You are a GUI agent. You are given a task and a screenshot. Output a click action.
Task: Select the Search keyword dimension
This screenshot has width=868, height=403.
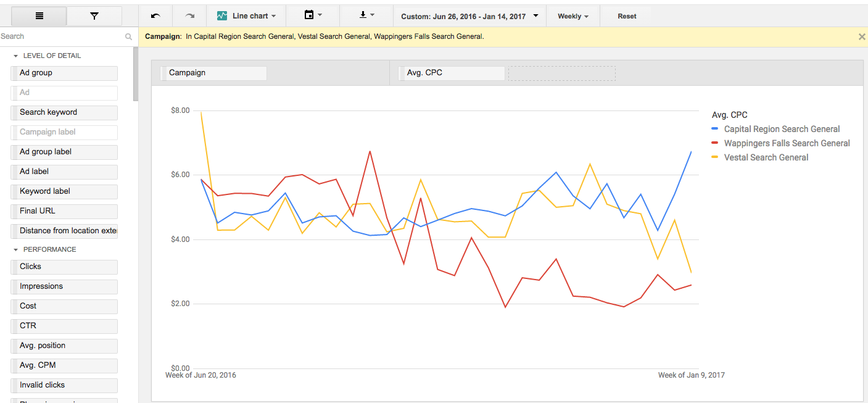[64, 112]
